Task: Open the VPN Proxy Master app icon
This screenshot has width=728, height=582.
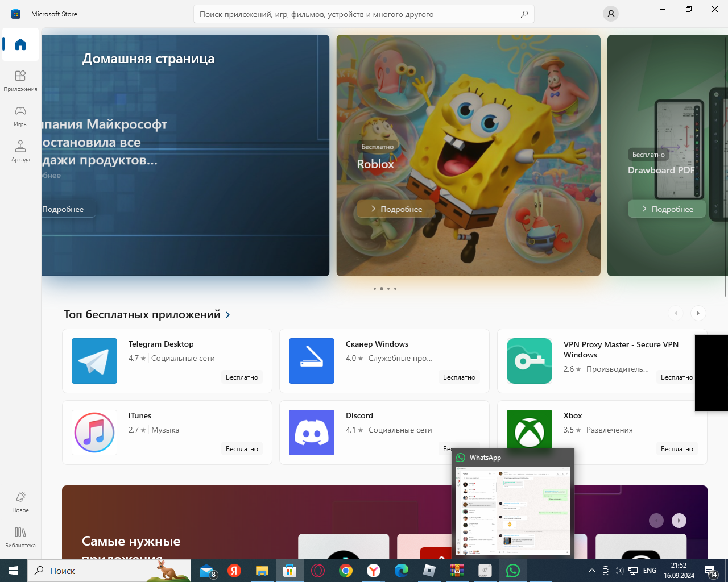Action: tap(530, 361)
